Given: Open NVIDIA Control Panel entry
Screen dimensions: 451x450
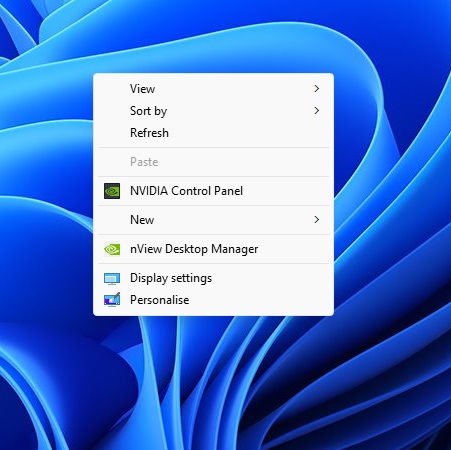Looking at the screenshot, I should tap(213, 191).
